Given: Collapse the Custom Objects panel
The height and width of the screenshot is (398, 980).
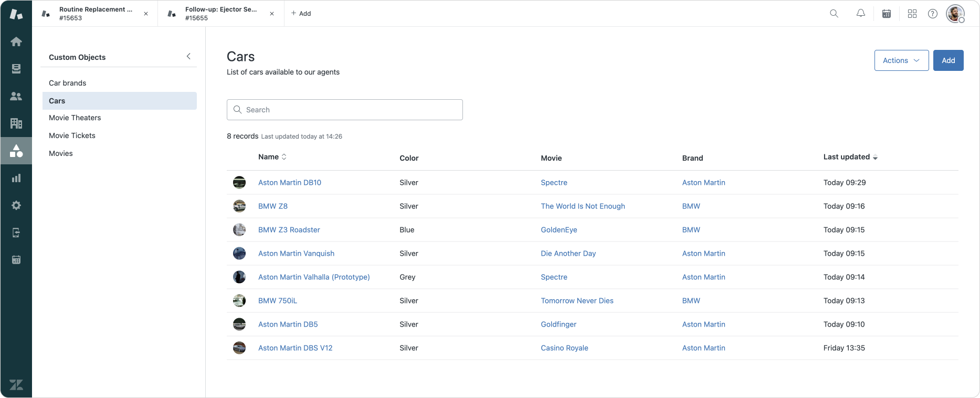Looking at the screenshot, I should [x=188, y=57].
